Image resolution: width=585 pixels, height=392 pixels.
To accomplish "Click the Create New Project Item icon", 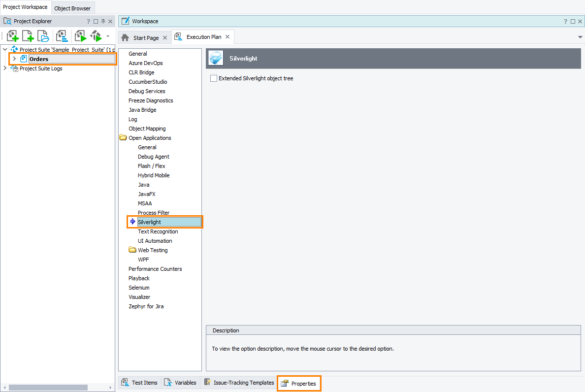I will 27,36.
